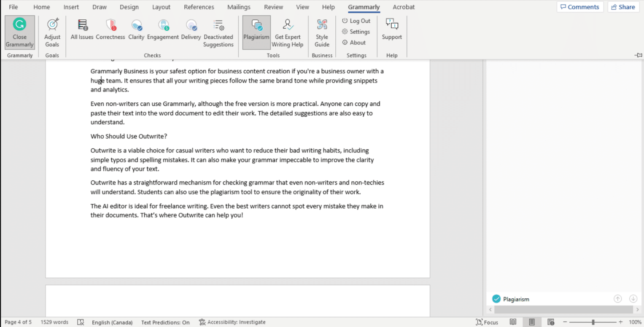Pin the ribbon using the pin icon
Screen dimensions: 644x327
point(639,55)
